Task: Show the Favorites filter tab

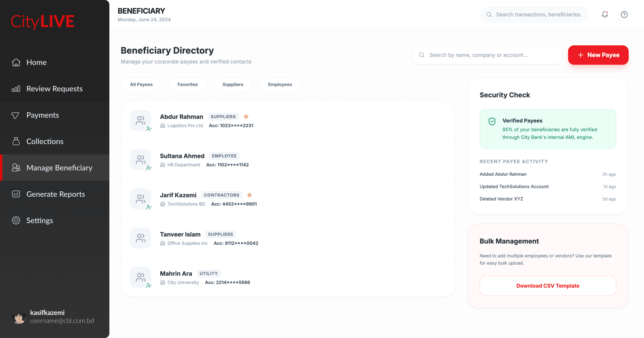Action: [187, 84]
